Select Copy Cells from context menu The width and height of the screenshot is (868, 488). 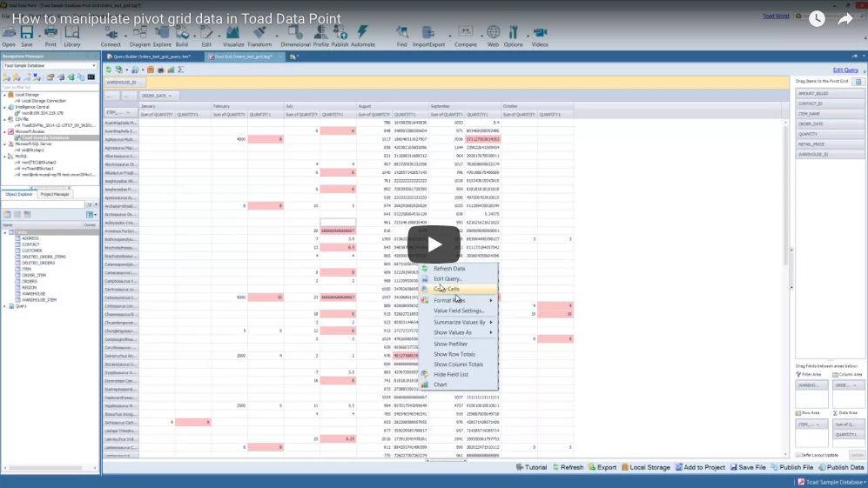pos(447,289)
